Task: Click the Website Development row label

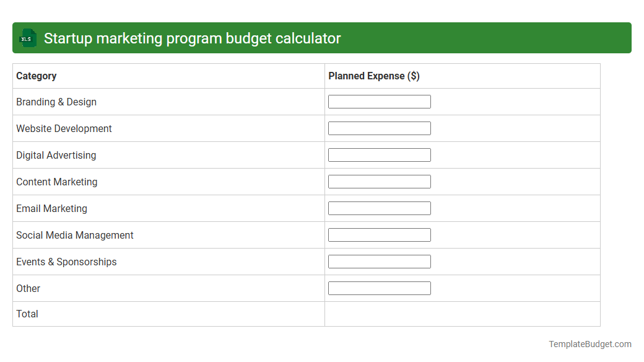Action: pos(64,128)
